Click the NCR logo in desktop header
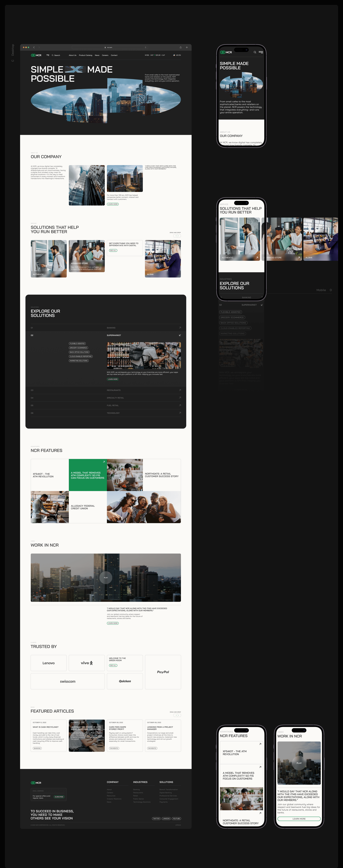Image resolution: width=343 pixels, height=868 pixels. tap(36, 55)
